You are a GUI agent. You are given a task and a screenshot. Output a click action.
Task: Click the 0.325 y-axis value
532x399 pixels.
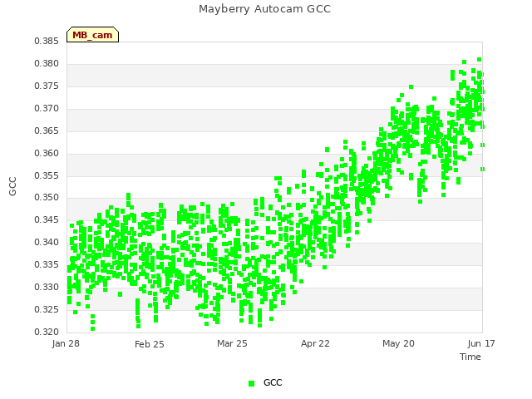(x=47, y=309)
